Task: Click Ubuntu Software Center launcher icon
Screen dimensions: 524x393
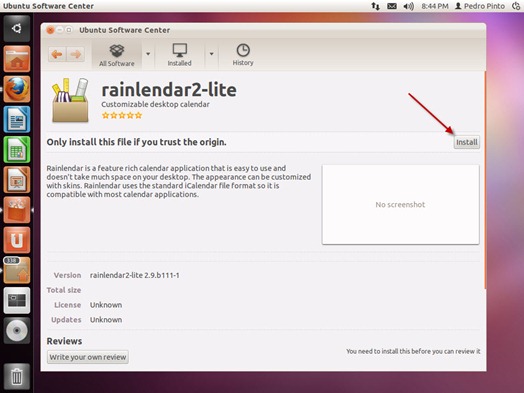Action: pos(17,210)
